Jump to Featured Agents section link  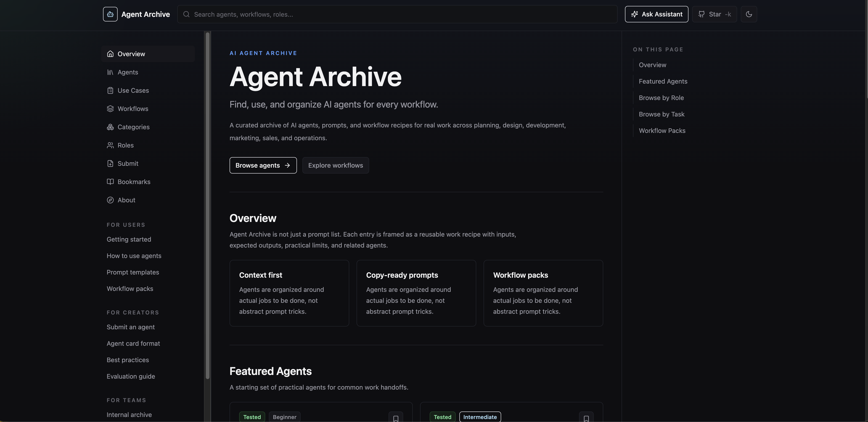[663, 81]
